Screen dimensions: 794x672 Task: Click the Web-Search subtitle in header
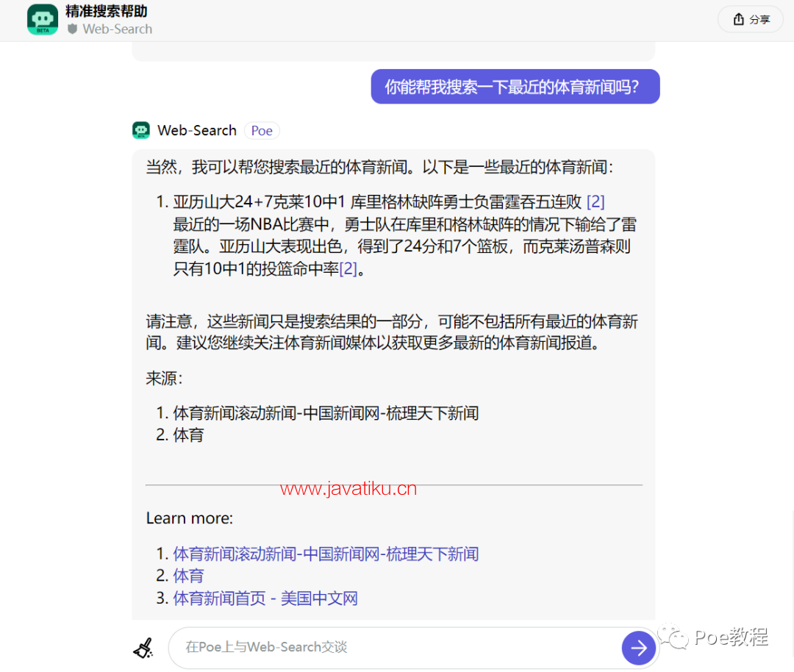click(x=118, y=29)
